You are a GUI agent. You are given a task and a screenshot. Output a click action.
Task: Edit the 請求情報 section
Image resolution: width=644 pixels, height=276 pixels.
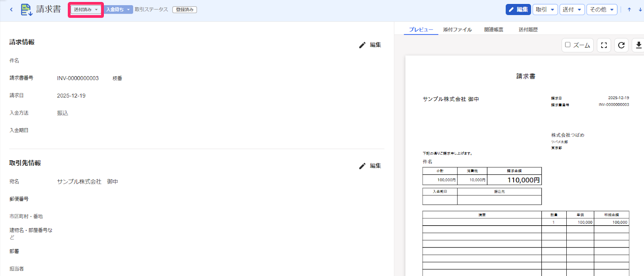[x=370, y=45]
